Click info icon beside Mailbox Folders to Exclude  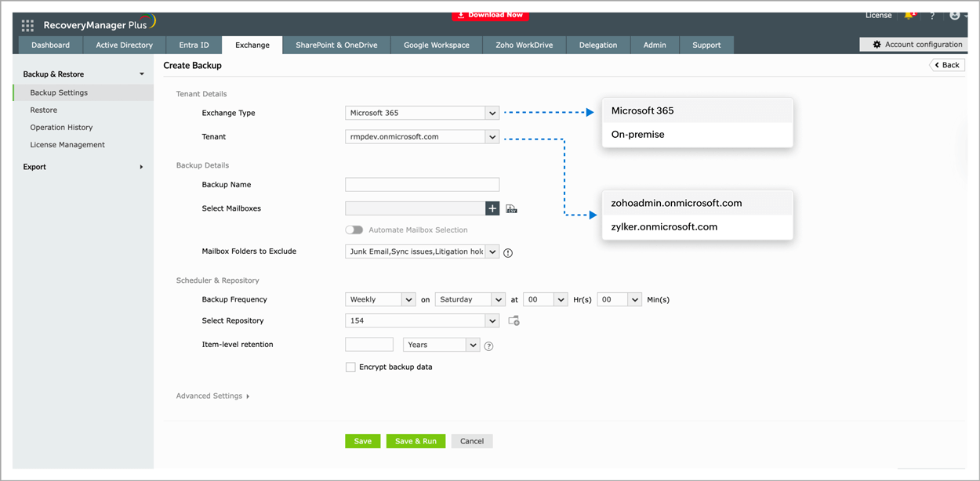click(508, 253)
